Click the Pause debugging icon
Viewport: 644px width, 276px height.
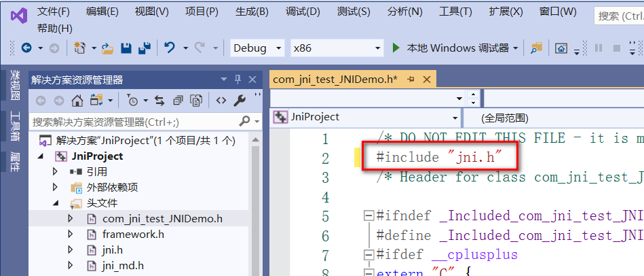[x=599, y=48]
